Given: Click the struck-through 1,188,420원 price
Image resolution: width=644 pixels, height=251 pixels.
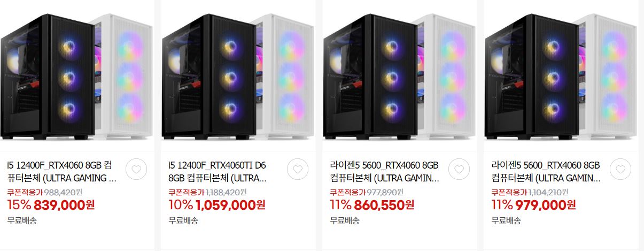Looking at the screenshot, I should [x=226, y=192].
